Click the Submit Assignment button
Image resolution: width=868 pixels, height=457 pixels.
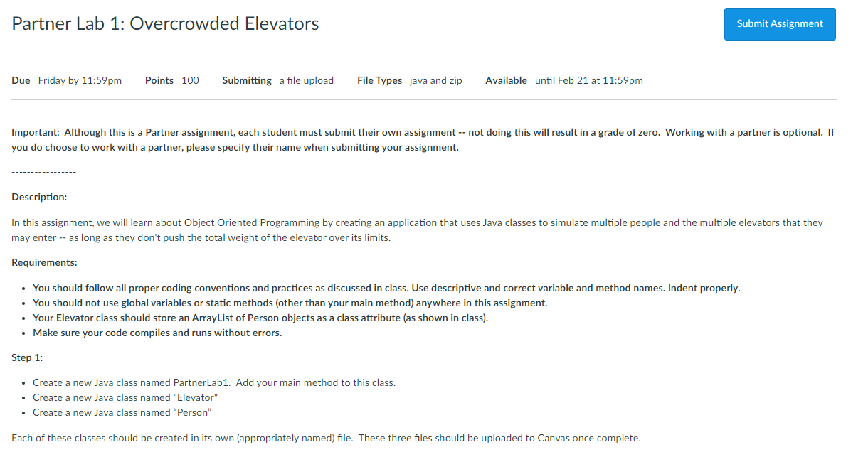[779, 23]
